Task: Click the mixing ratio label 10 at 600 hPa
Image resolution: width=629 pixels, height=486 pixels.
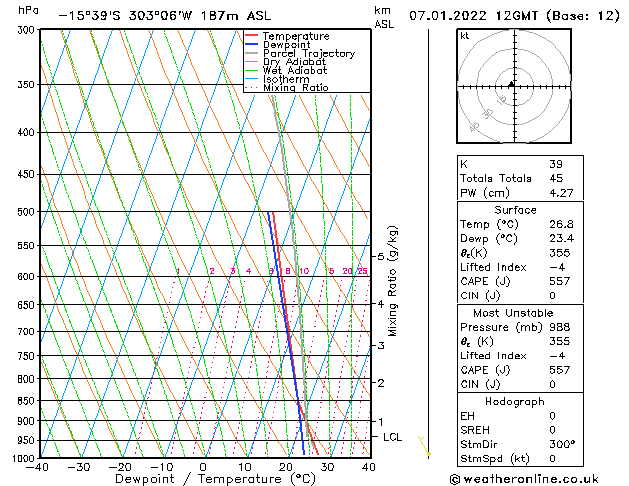Action: coord(304,271)
